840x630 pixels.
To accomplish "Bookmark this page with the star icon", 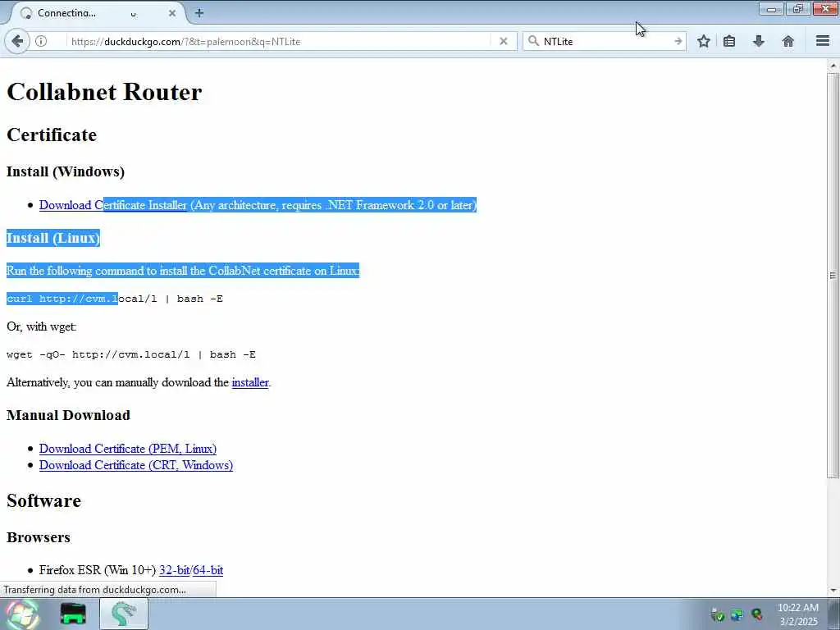I will 703,41.
